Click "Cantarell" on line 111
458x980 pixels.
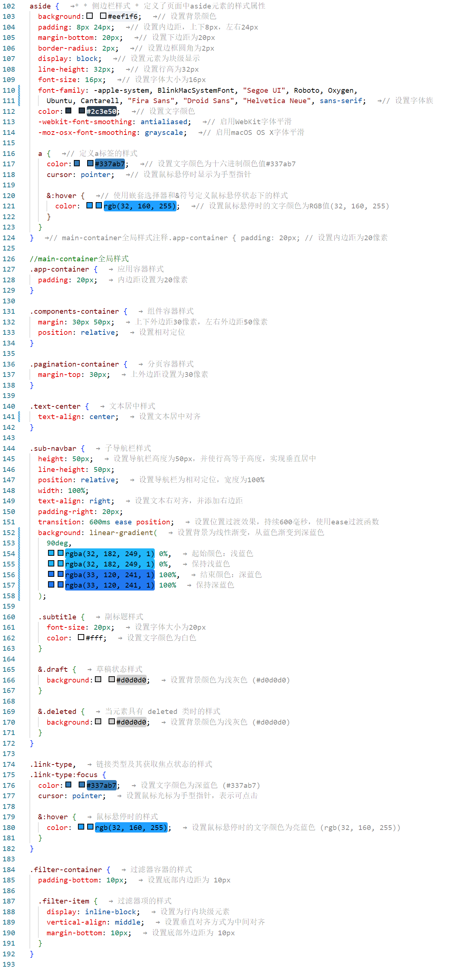coord(100,101)
